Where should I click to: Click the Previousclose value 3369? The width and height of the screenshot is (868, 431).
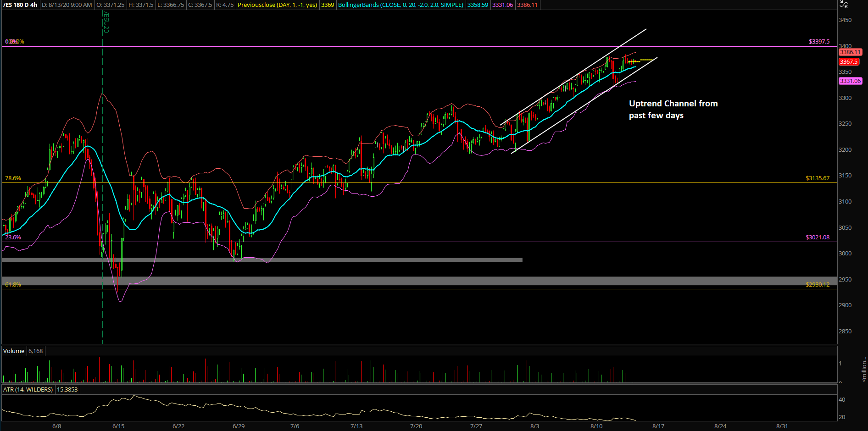(x=328, y=5)
